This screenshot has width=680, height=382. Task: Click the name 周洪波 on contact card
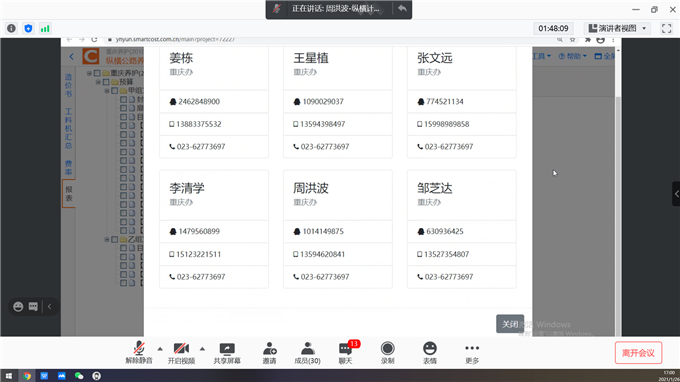[x=311, y=188]
